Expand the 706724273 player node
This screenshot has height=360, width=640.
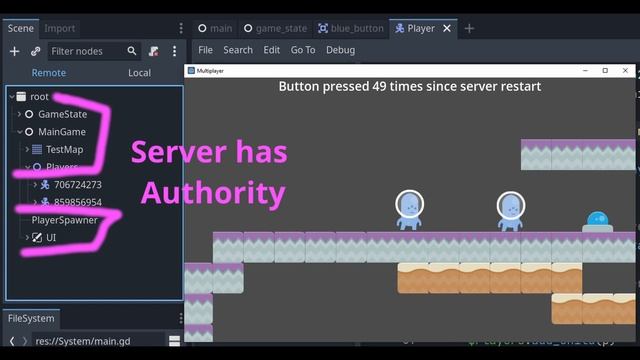35,184
